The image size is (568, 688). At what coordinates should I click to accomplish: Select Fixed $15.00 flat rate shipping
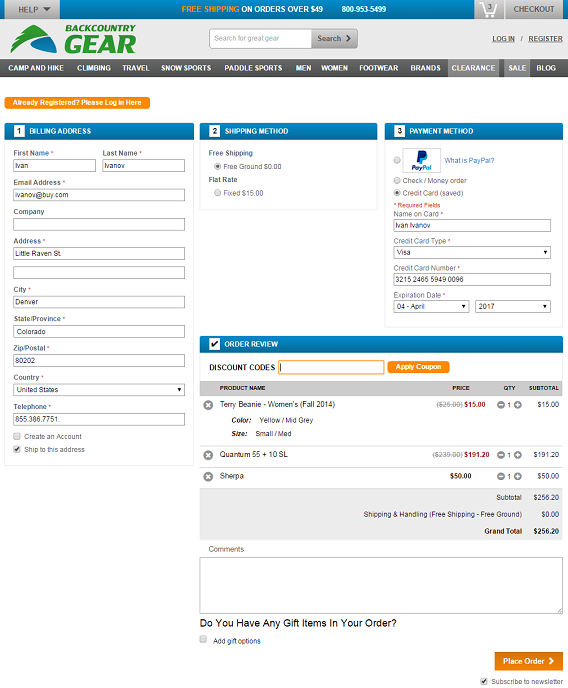point(218,193)
